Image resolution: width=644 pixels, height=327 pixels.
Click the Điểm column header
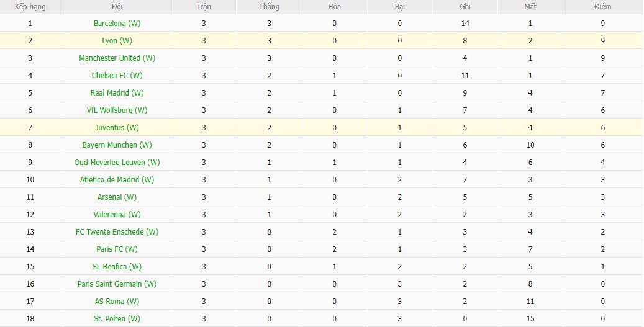[x=602, y=7]
